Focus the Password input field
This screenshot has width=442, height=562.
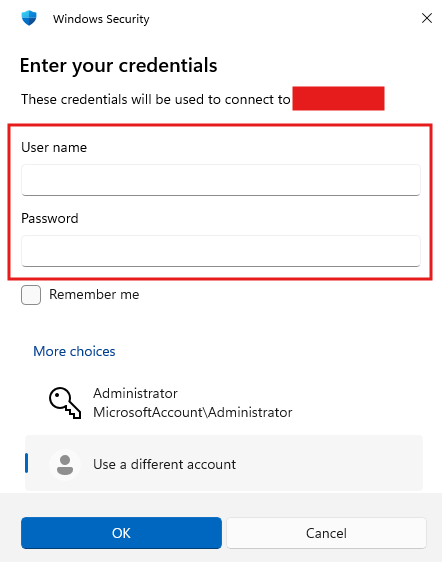pos(221,251)
